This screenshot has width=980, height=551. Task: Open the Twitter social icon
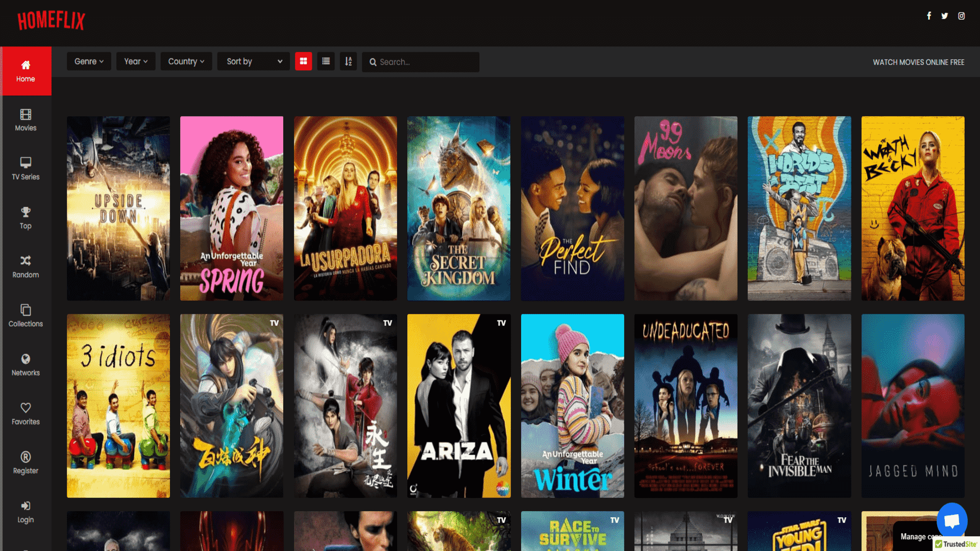tap(945, 16)
